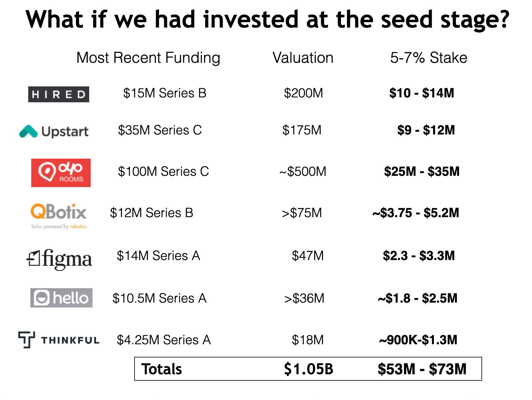Image resolution: width=532 pixels, height=400 pixels.
Task: Click the QBotix solar robotics logo
Action: [x=59, y=216]
